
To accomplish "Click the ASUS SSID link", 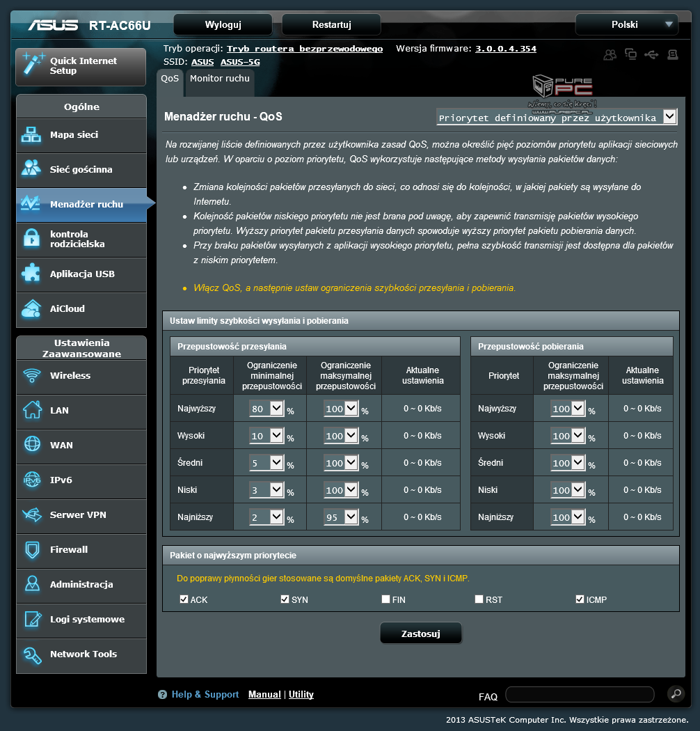I will tap(202, 62).
